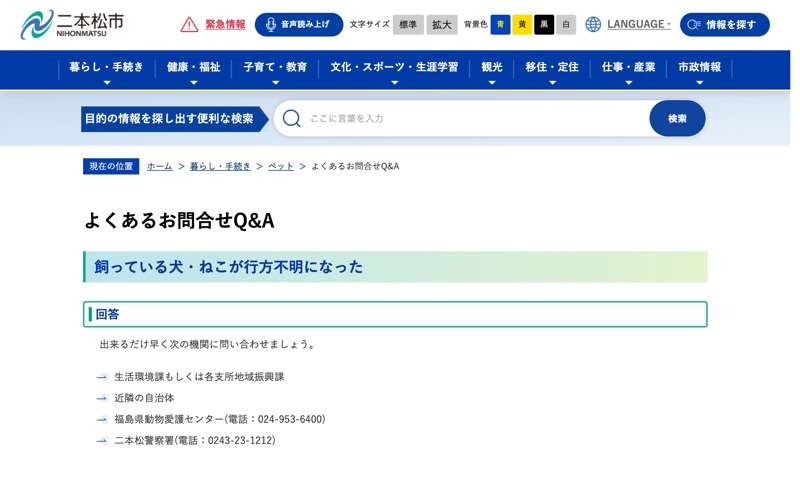This screenshot has width=800, height=500.
Task: Click 飼っている犬・ねこが行方不明になった heading
Action: [x=229, y=267]
